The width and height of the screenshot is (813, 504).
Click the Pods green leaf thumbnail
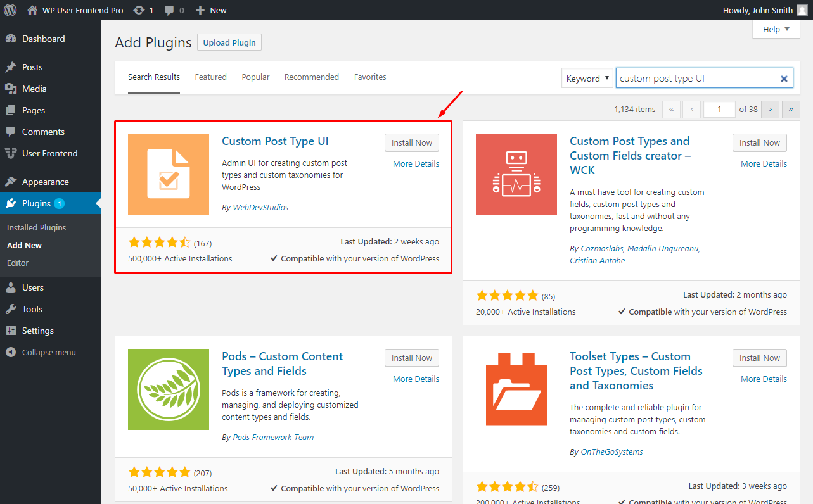[x=169, y=389]
